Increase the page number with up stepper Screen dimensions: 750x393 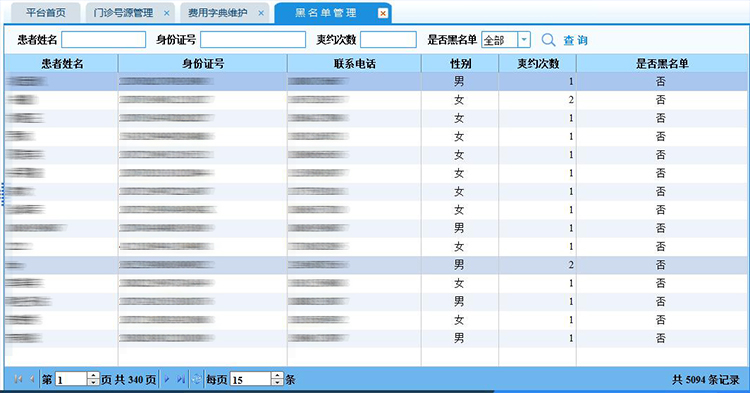point(93,376)
